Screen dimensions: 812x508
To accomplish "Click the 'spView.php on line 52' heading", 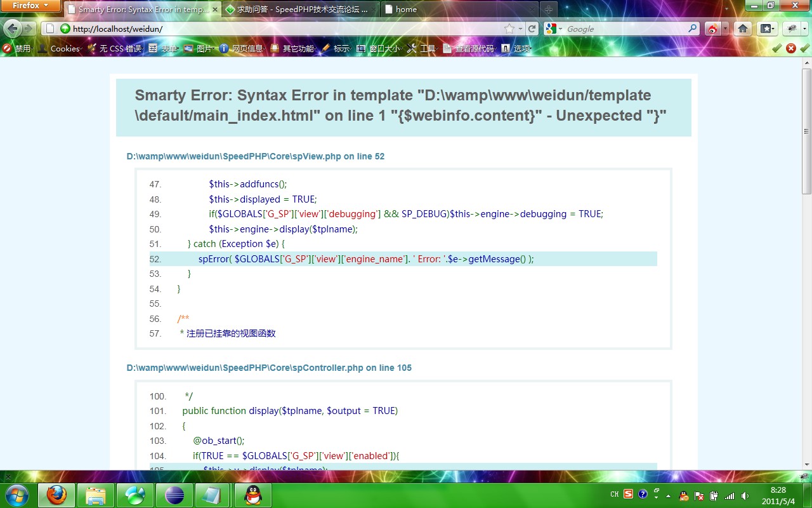I will click(256, 156).
